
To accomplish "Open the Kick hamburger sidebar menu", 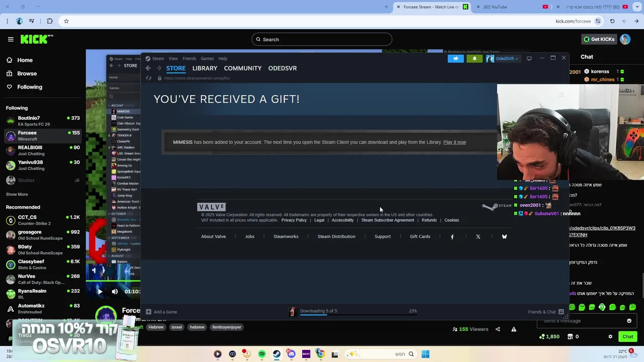I will pos(11,39).
